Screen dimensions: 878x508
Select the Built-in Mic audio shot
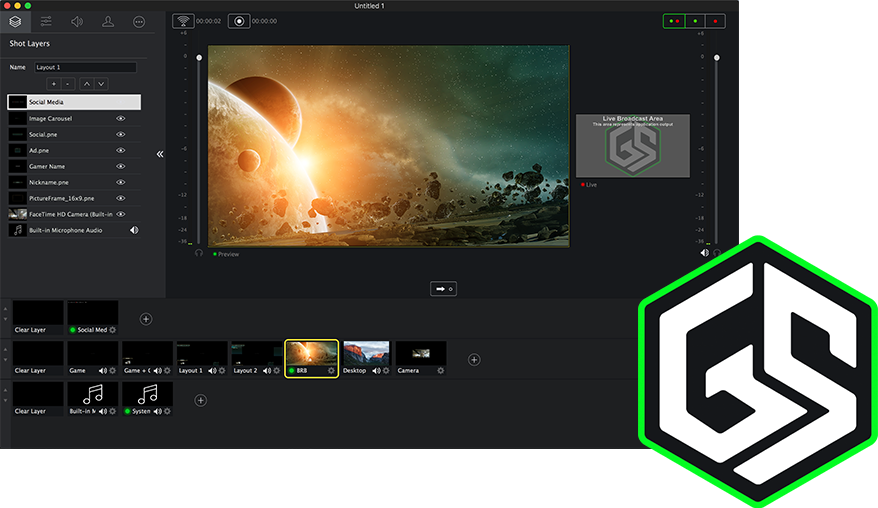point(92,394)
